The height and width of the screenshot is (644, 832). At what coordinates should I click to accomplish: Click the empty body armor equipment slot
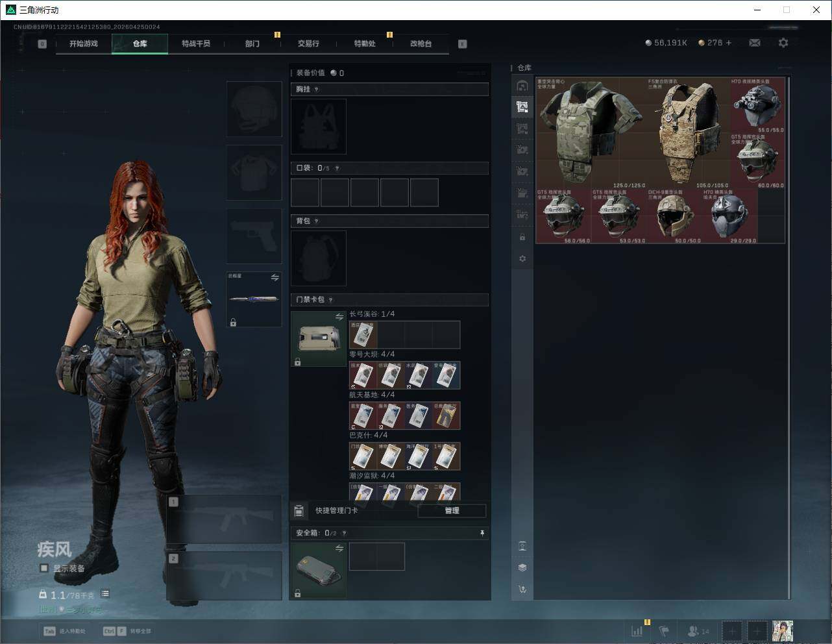[254, 173]
